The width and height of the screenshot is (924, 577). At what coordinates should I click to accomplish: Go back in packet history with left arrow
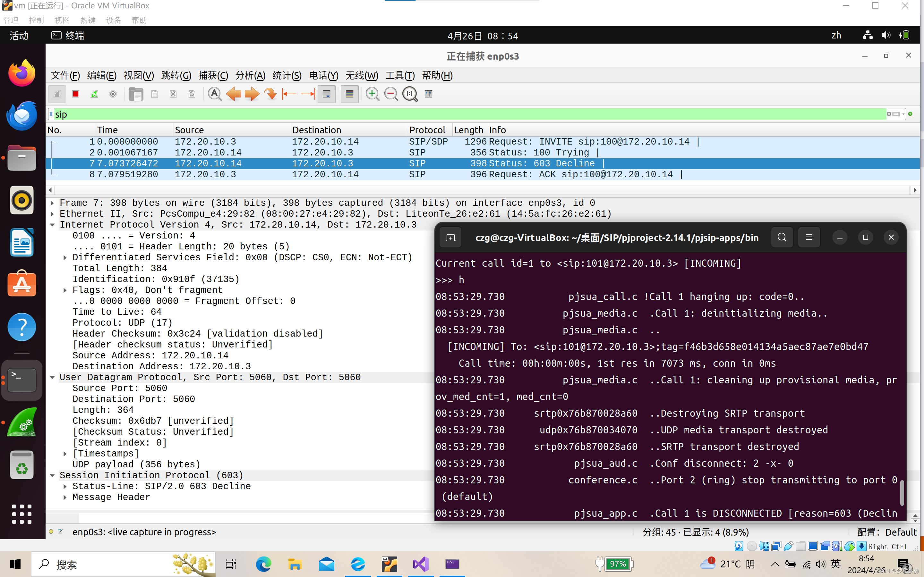pyautogui.click(x=234, y=94)
